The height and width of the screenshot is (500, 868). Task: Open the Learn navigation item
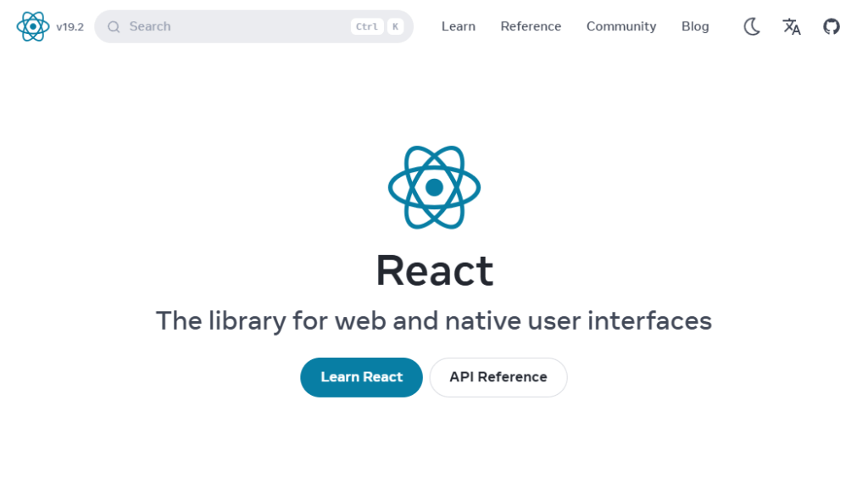(458, 26)
